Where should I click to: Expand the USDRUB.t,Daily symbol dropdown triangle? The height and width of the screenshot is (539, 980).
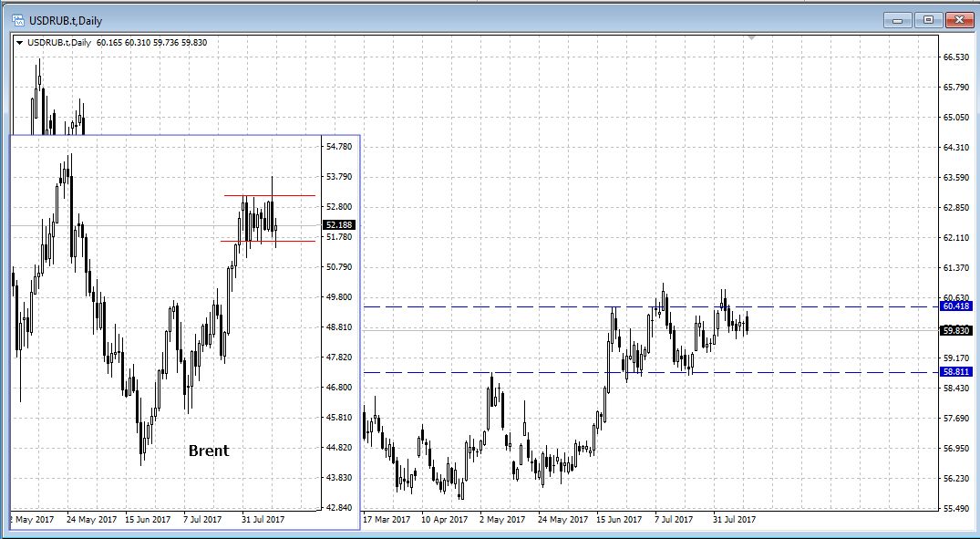pyautogui.click(x=19, y=42)
